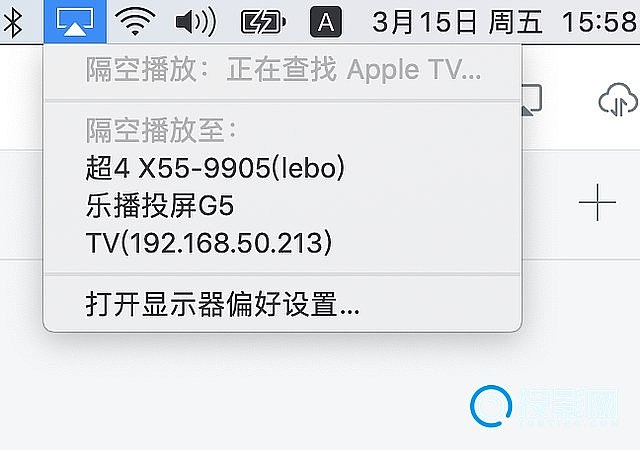Add a new tab with the plus button

pos(597,202)
